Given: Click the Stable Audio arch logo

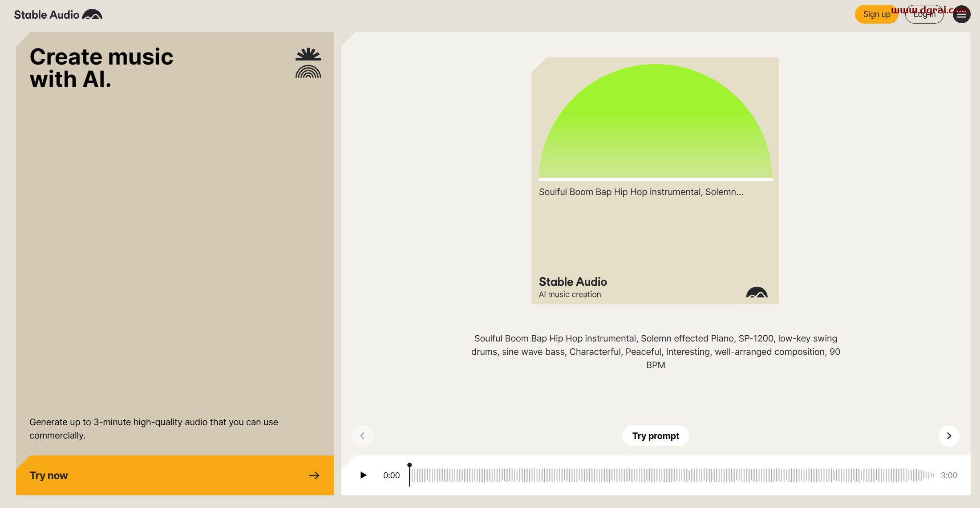Looking at the screenshot, I should pyautogui.click(x=92, y=14).
